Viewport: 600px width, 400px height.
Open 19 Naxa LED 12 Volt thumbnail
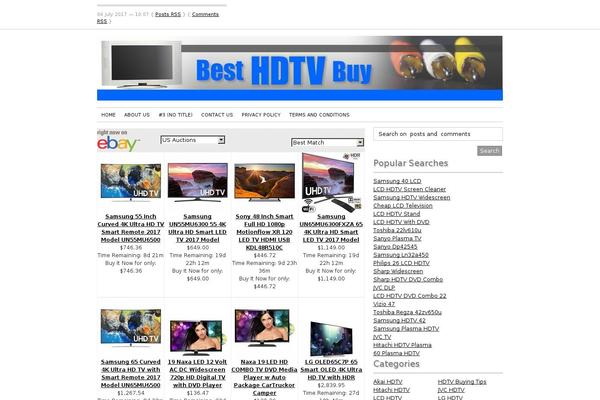point(197,338)
